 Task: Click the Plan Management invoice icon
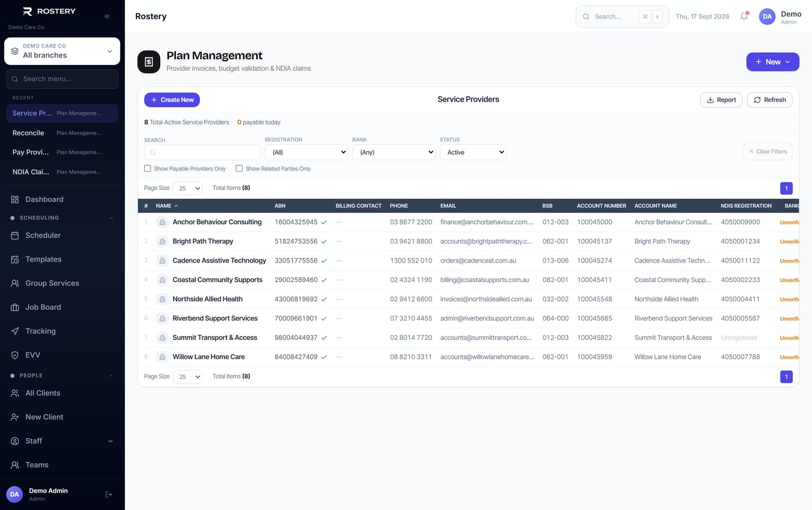click(149, 62)
